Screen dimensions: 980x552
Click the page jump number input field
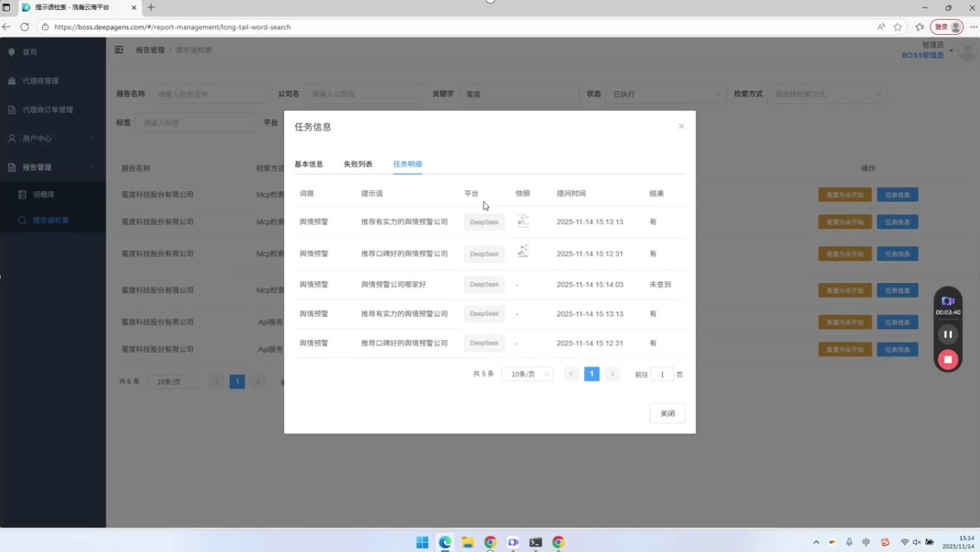[x=662, y=374]
